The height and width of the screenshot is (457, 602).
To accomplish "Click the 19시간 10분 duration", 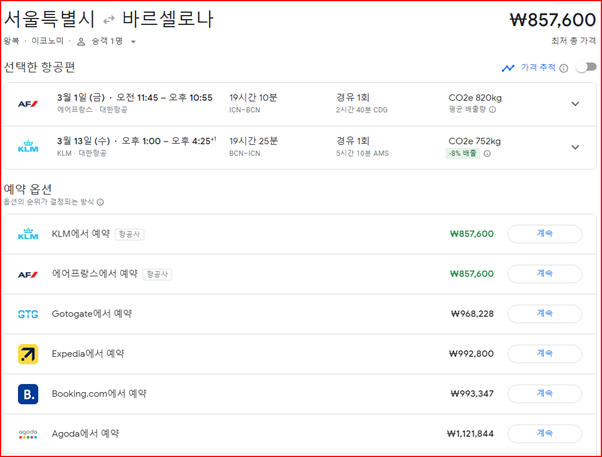I will (253, 98).
